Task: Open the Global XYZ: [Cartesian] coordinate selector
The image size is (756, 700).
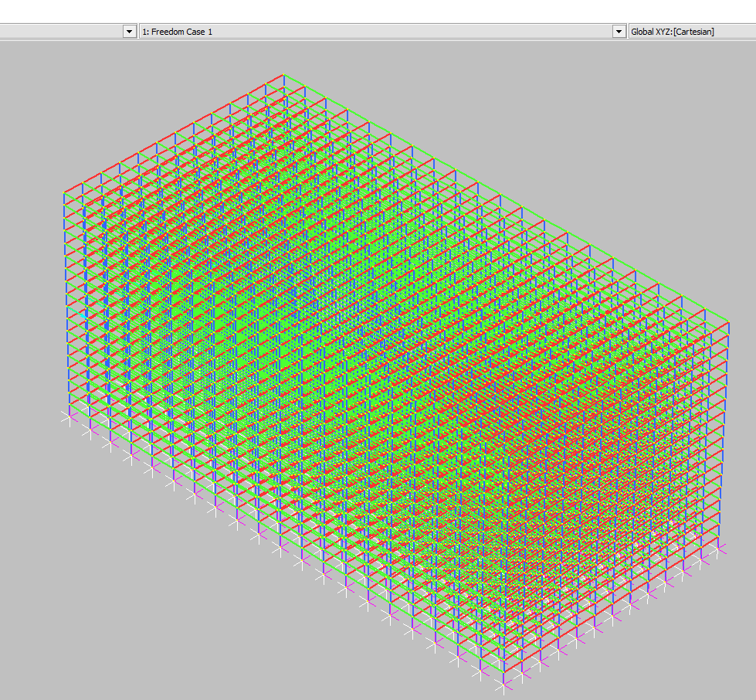Action: coord(691,32)
